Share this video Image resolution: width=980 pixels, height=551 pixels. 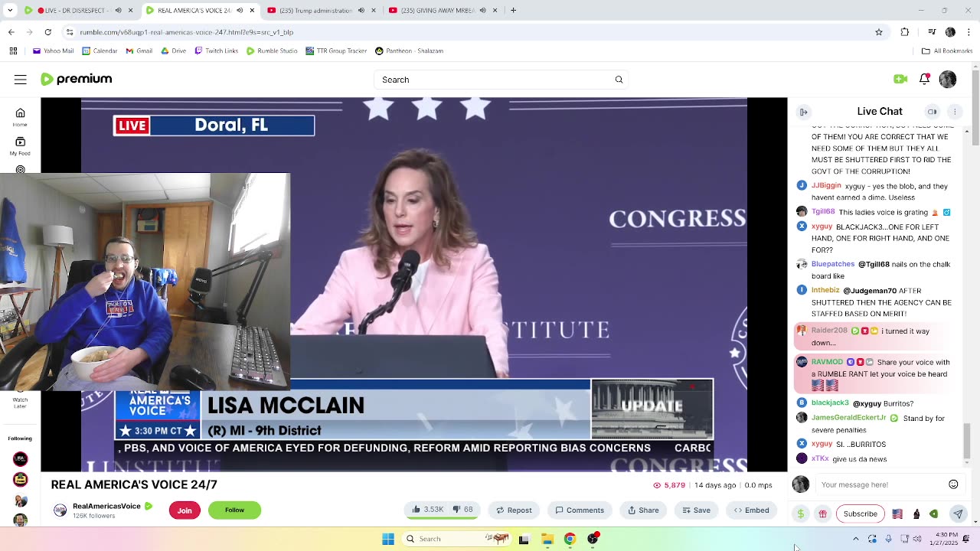(643, 510)
